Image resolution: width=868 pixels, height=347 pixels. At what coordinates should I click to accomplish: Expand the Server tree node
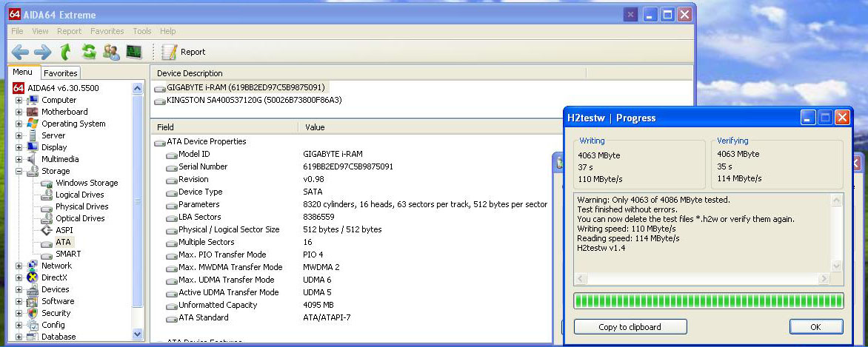[19, 135]
